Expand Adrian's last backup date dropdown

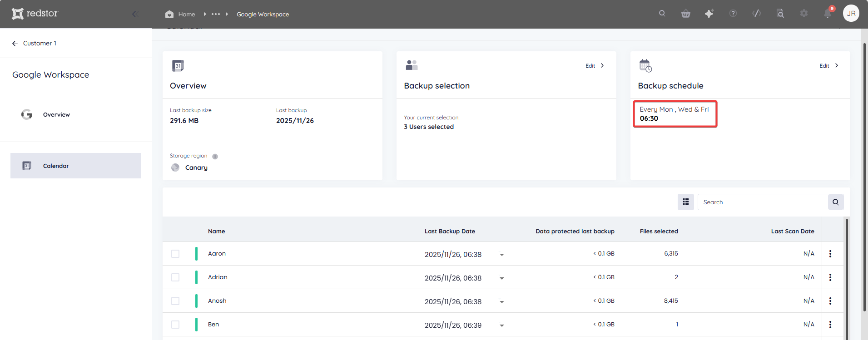(502, 278)
